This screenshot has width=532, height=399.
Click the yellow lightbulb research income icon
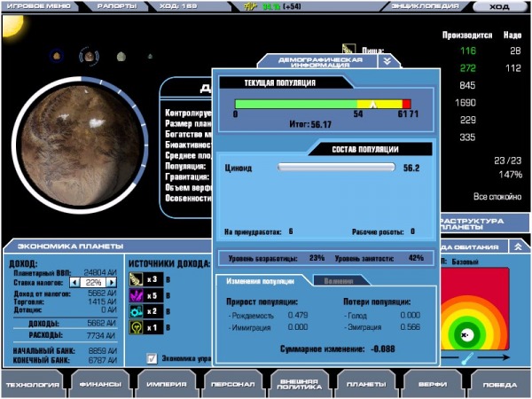coord(136,327)
